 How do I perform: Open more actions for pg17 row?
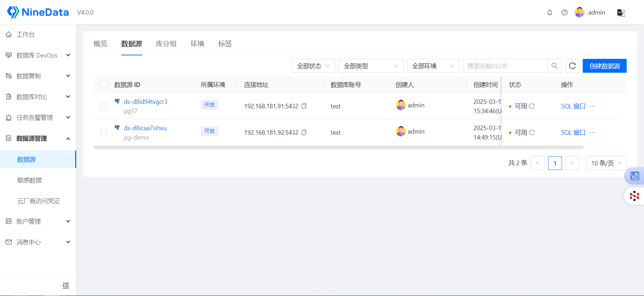(x=592, y=106)
